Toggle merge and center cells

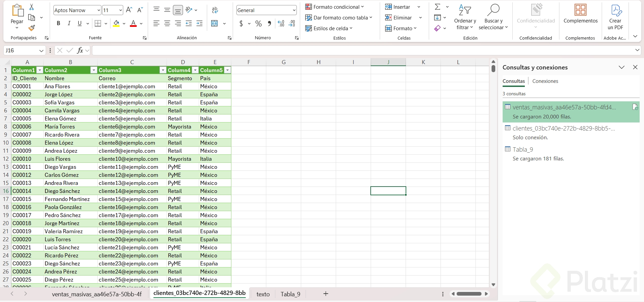pos(215,23)
